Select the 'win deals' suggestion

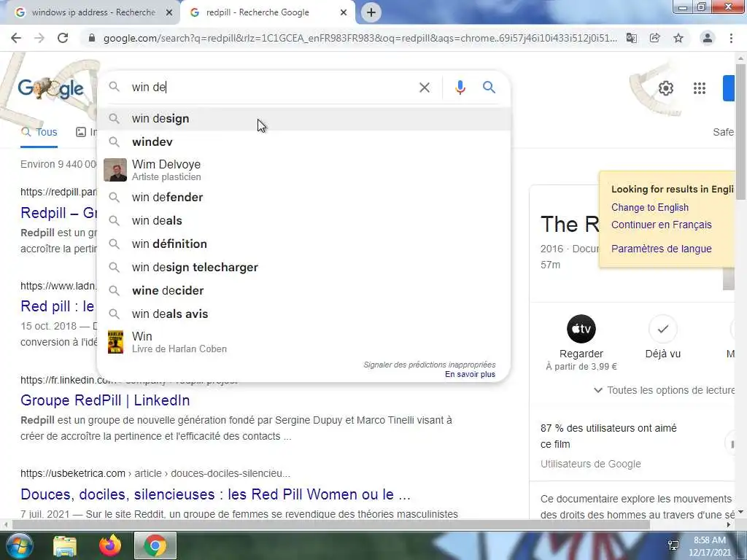click(x=303, y=220)
